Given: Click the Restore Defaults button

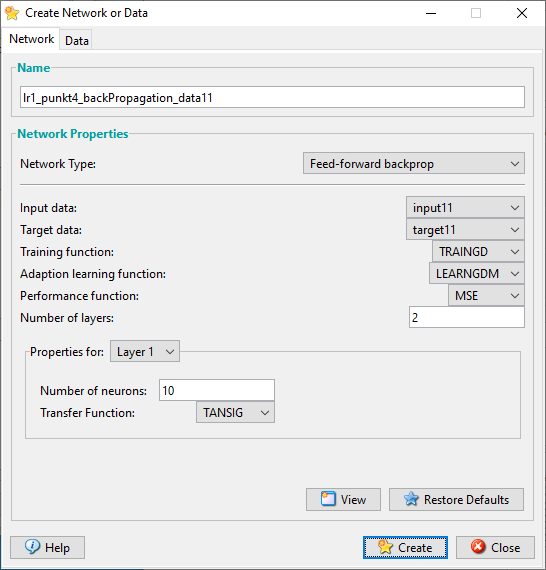Looking at the screenshot, I should (x=456, y=499).
